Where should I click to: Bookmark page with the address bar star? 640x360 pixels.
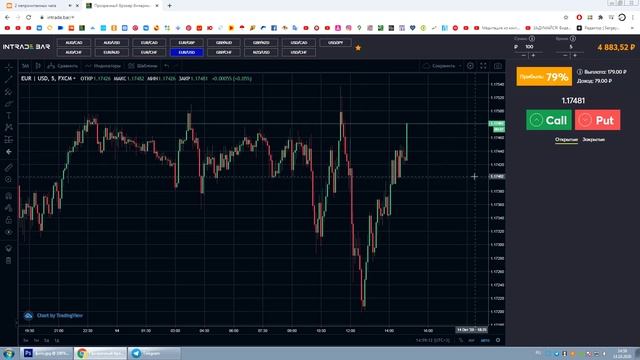[x=566, y=17]
